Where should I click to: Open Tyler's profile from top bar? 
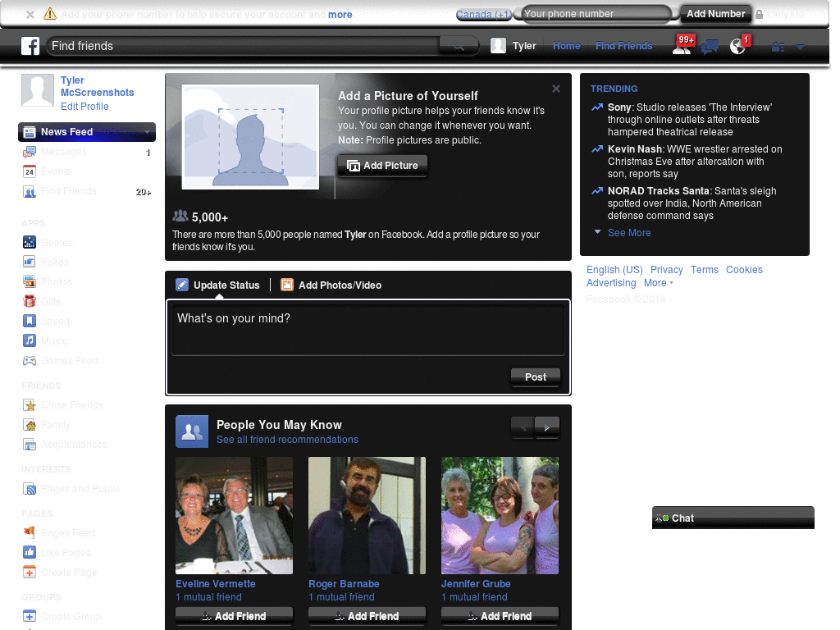click(x=514, y=46)
